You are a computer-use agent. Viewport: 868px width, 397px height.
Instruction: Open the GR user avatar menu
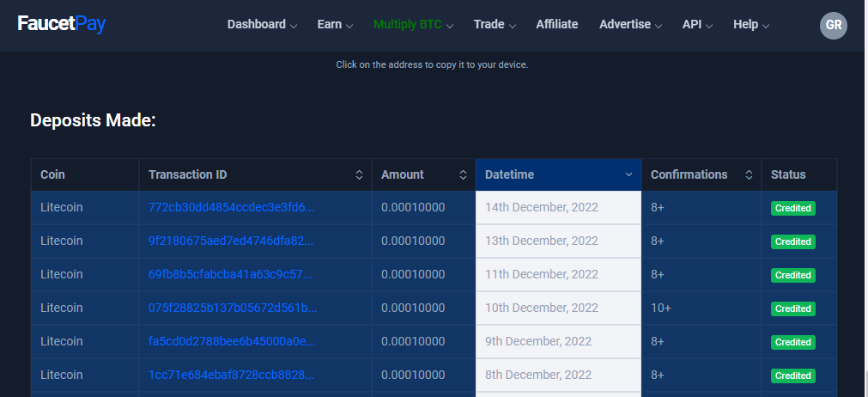[833, 26]
